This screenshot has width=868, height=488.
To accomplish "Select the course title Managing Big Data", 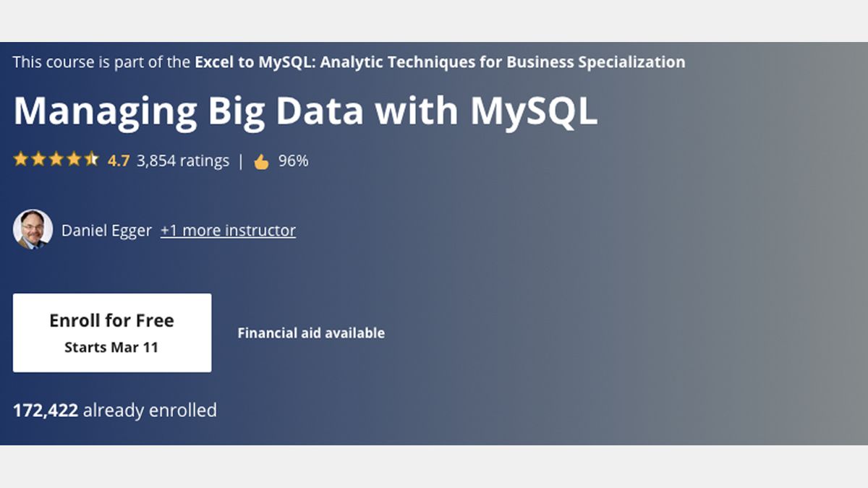I will point(304,111).
